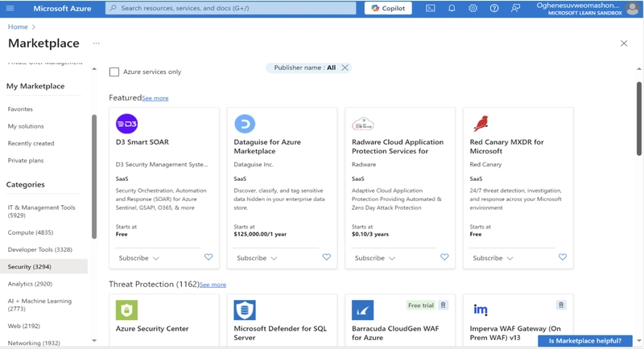Click the Imperva logo icon

(x=481, y=310)
